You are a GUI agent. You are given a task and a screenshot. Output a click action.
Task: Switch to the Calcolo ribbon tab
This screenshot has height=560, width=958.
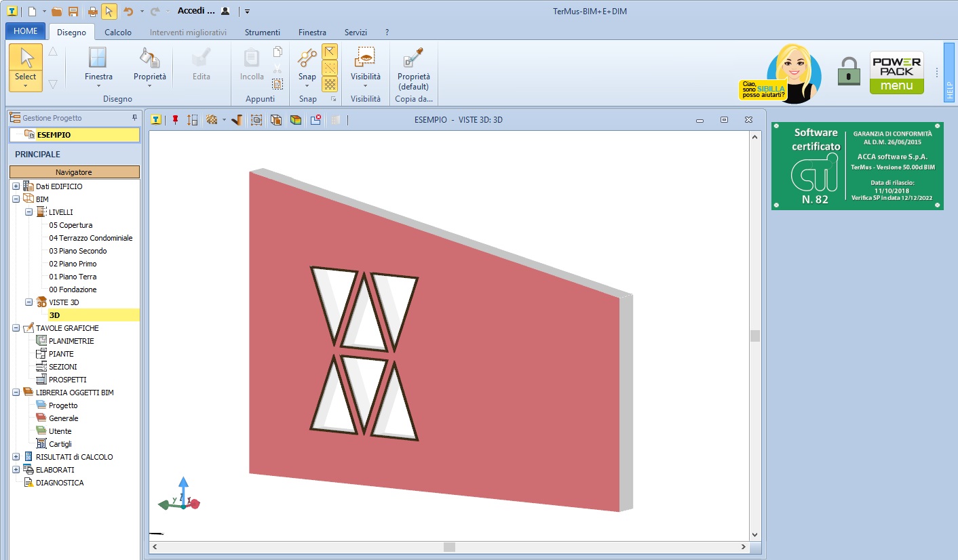click(118, 32)
